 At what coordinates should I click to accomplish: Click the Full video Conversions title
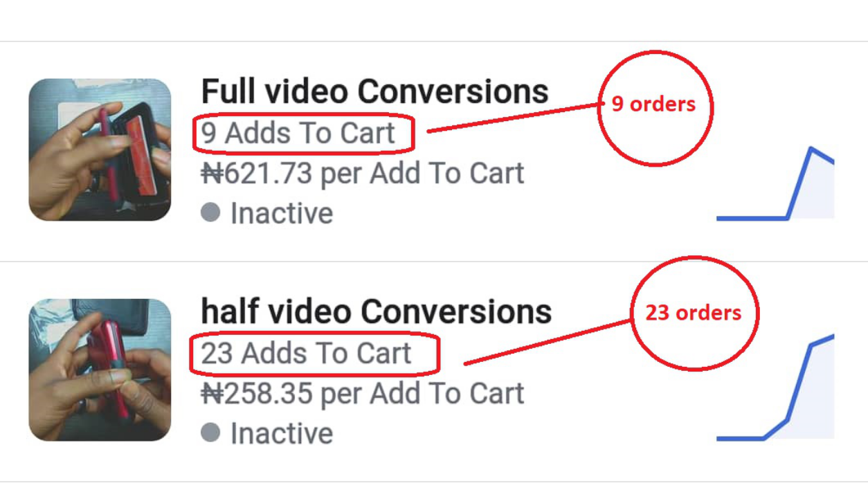click(374, 91)
